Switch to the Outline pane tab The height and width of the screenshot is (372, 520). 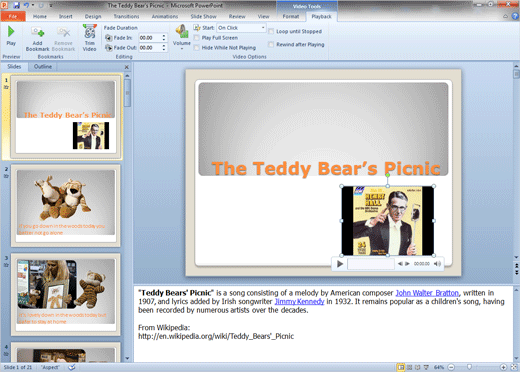[x=43, y=67]
